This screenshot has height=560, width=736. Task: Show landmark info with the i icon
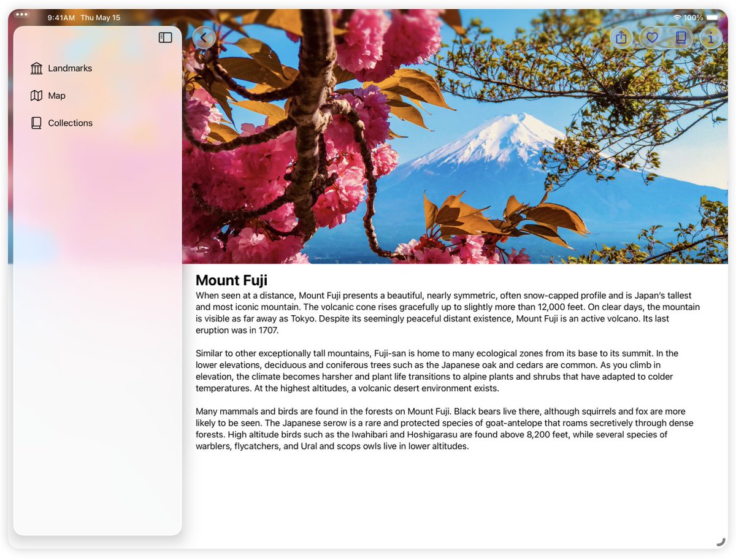click(x=710, y=38)
